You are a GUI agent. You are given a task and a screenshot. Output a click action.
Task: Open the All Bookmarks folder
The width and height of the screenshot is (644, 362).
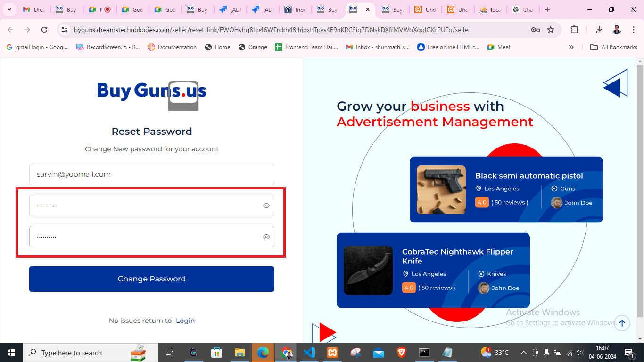coord(613,47)
